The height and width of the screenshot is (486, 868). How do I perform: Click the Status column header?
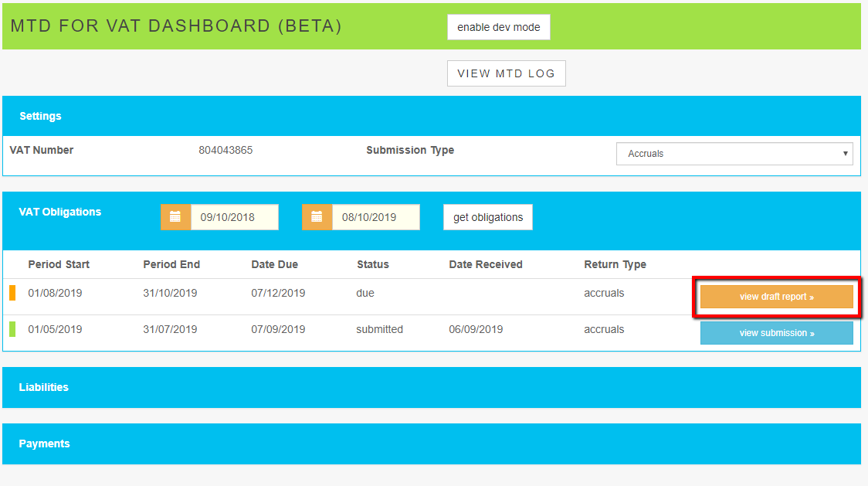pos(372,264)
